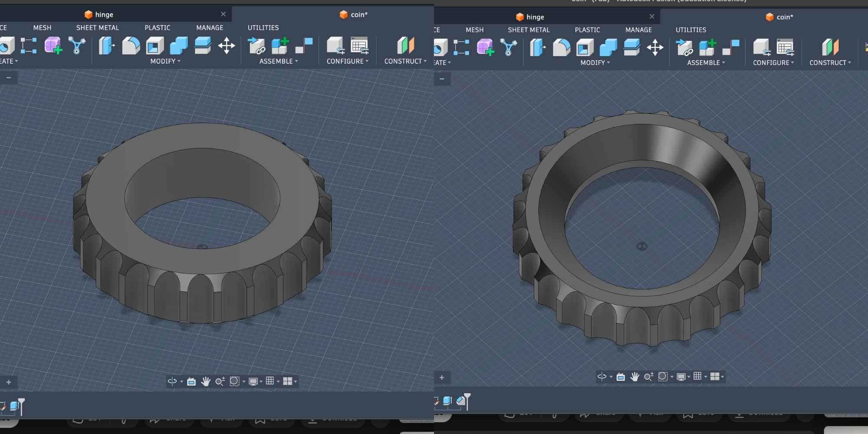Open Change Parameters table in right window
The height and width of the screenshot is (434, 868).
coord(785,47)
